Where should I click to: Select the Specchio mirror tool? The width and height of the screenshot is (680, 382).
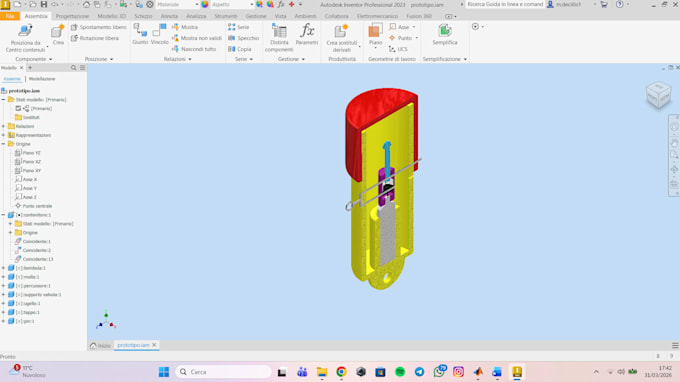243,38
